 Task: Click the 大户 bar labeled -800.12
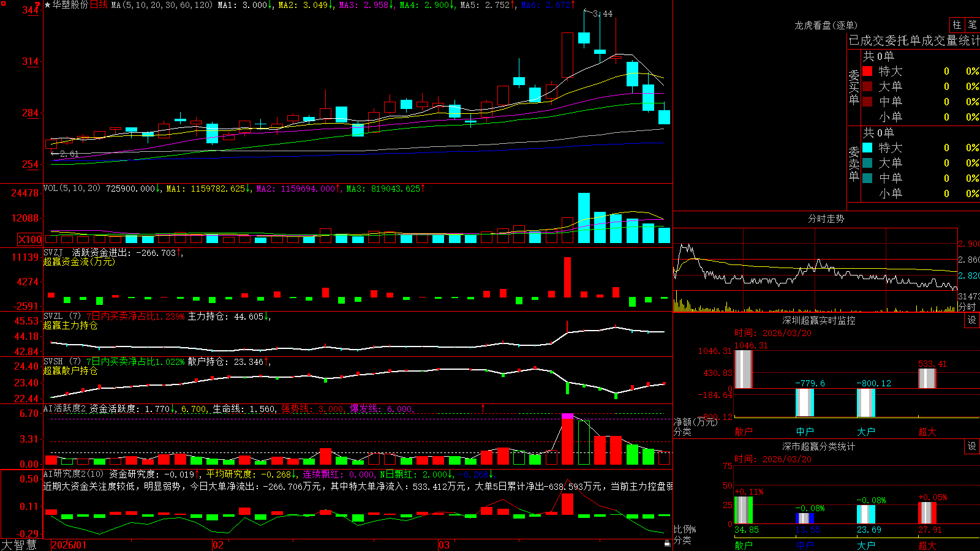(x=866, y=403)
